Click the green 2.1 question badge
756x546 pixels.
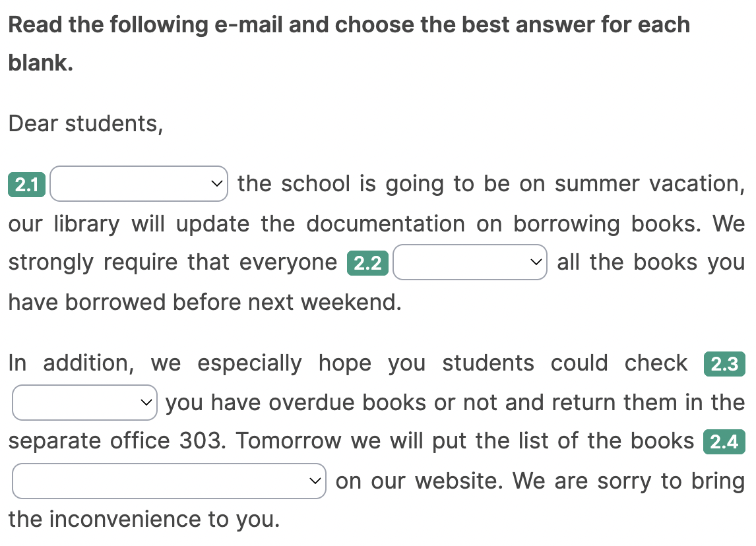[x=26, y=185]
